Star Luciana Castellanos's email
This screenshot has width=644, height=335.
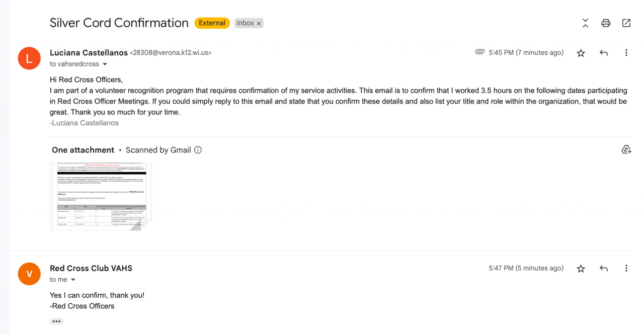coord(581,53)
